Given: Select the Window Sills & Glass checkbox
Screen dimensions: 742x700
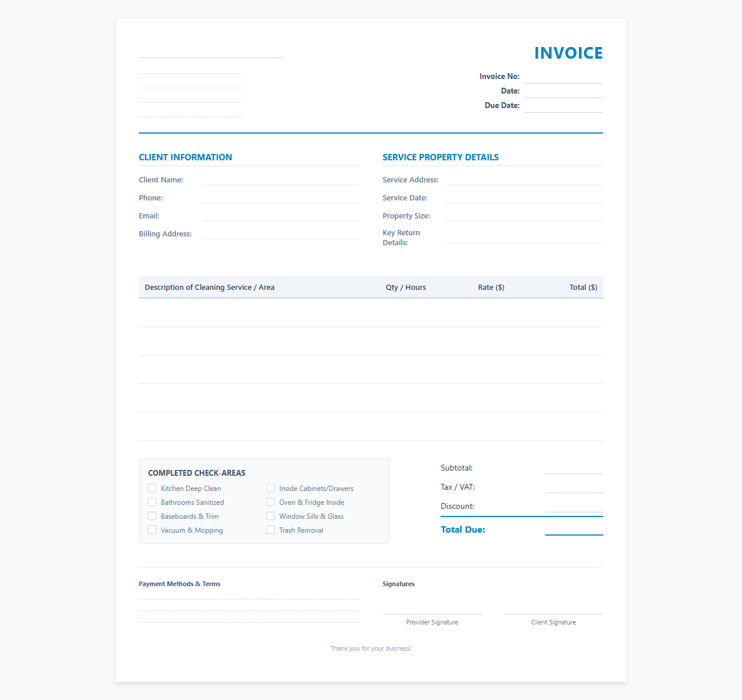Looking at the screenshot, I should [x=271, y=516].
